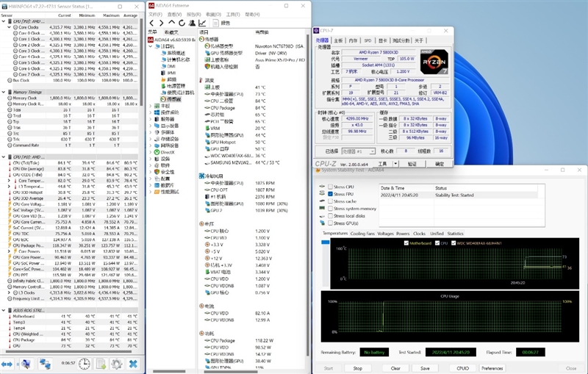Image resolution: width=588 pixels, height=374 pixels.
Task: Click the AIDA64 user/favorites toolbar icon
Action: 192,24
